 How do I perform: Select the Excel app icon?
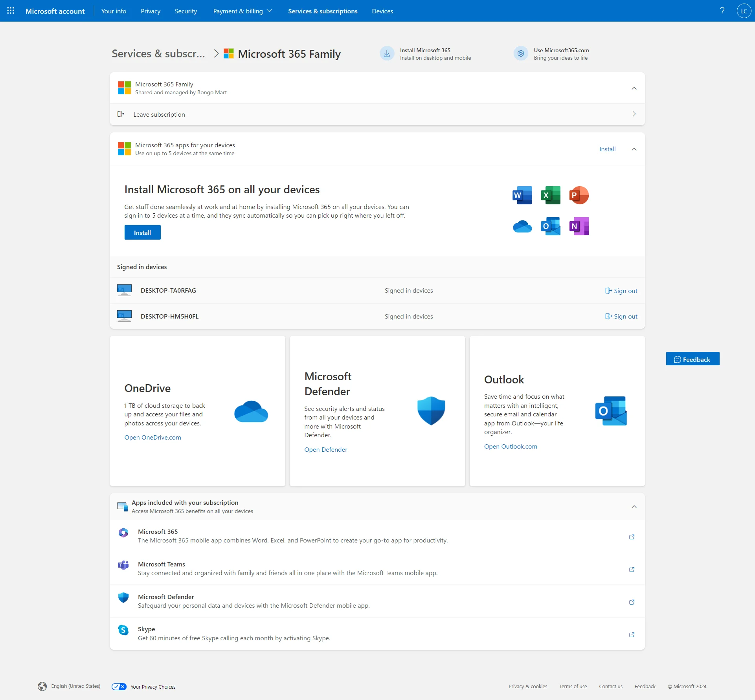click(550, 195)
